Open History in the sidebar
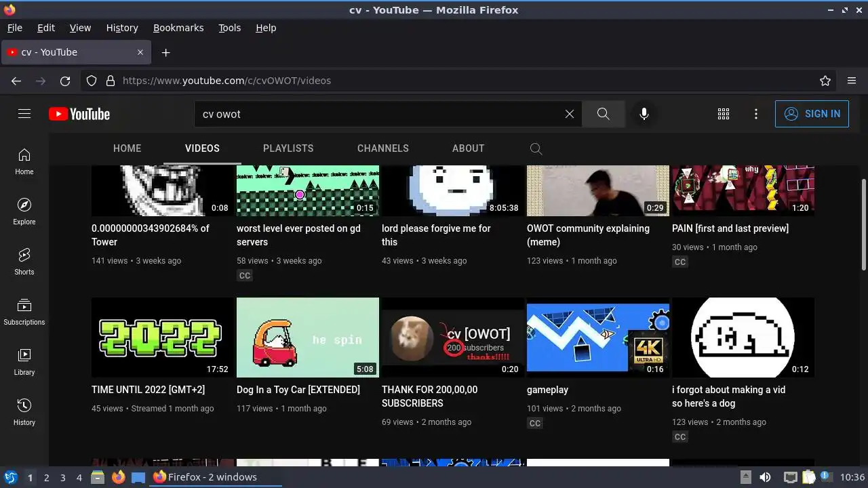The height and width of the screenshot is (488, 868). [x=24, y=413]
